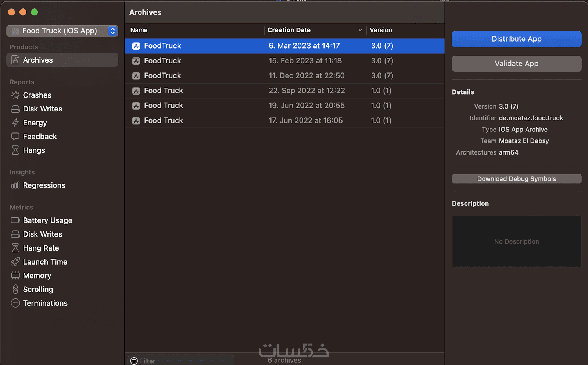Open Scrolling metrics
The height and width of the screenshot is (365, 588).
(38, 289)
